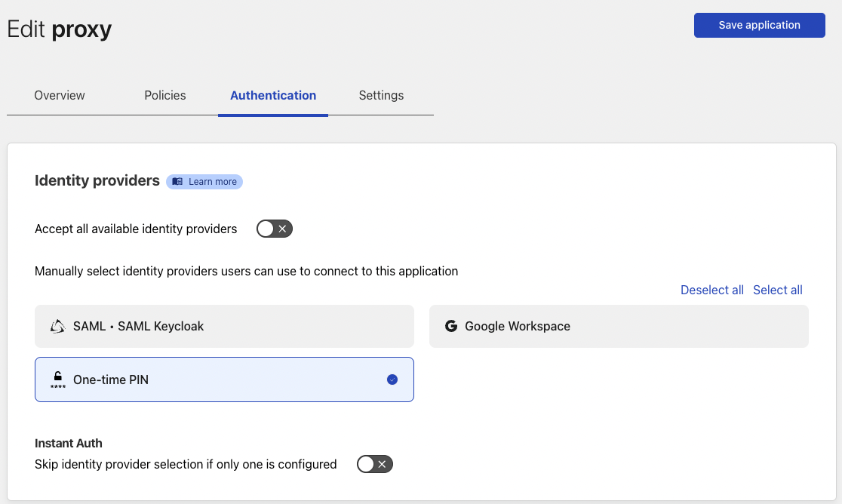This screenshot has height=504, width=842.
Task: Click the SAML Keycloak provider icon
Action: (x=57, y=327)
